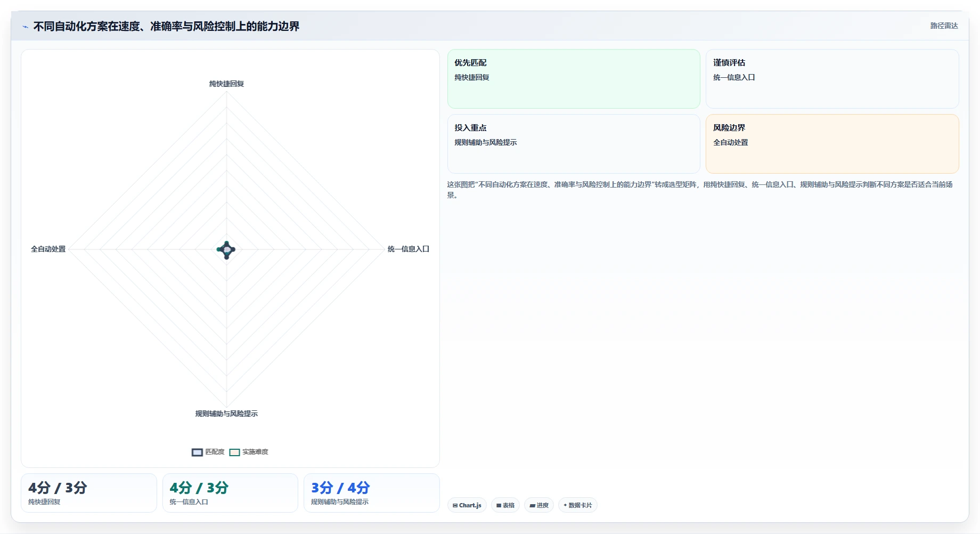The height and width of the screenshot is (534, 980).
Task: Click the blue 3分 / 4分 score value
Action: point(340,488)
